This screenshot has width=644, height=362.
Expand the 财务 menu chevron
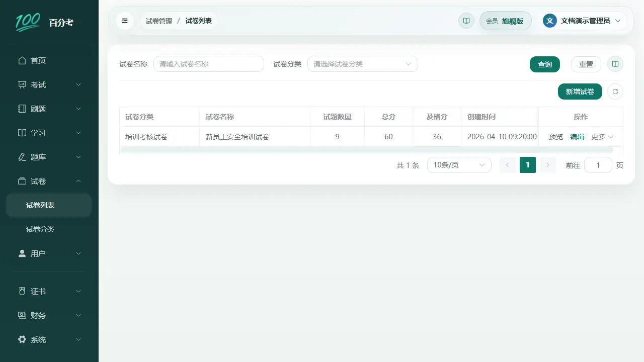78,315
